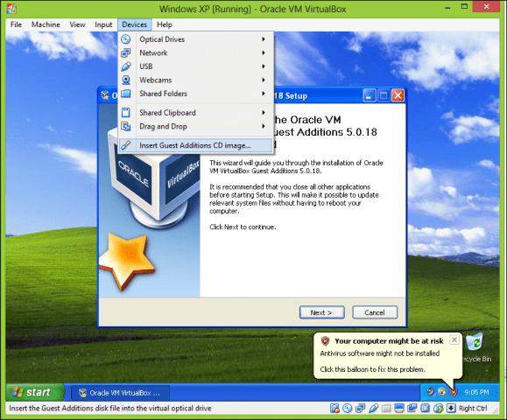Viewport: 507px width, 420px height.
Task: Click the XP Start button
Action: pos(35,393)
